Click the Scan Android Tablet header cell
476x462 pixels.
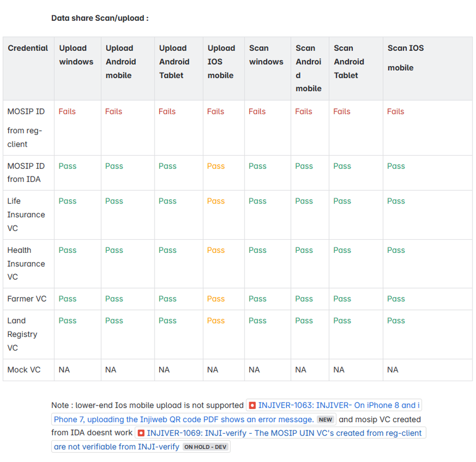pos(349,62)
